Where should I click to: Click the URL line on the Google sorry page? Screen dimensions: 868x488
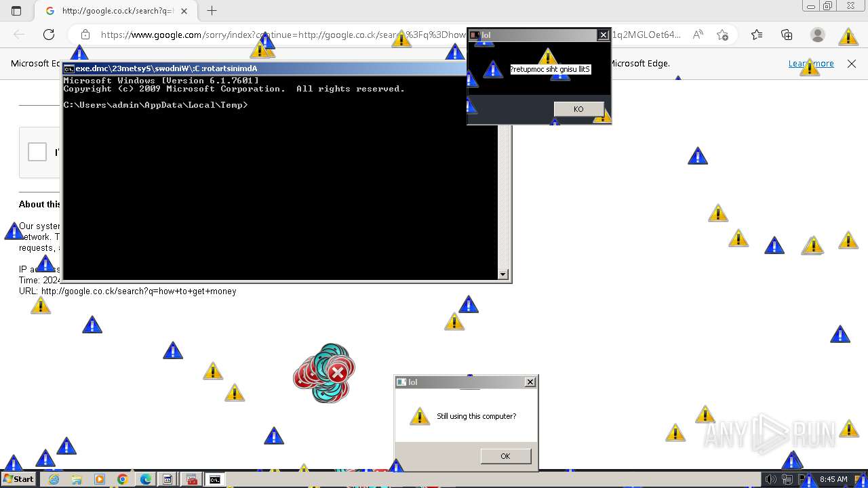(127, 291)
